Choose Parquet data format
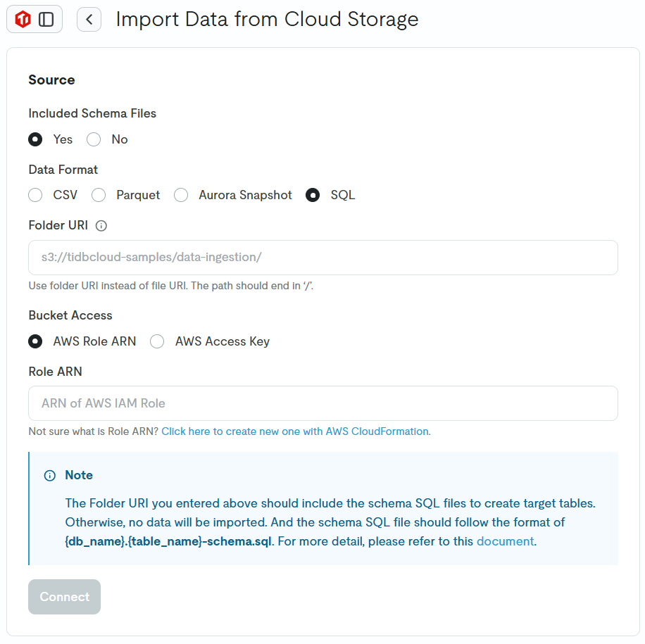 (x=99, y=195)
